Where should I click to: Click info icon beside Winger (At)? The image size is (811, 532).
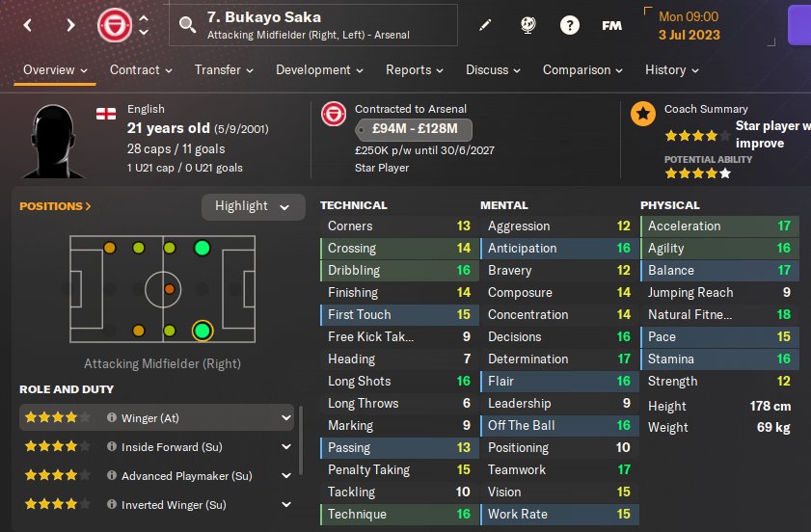tap(111, 417)
